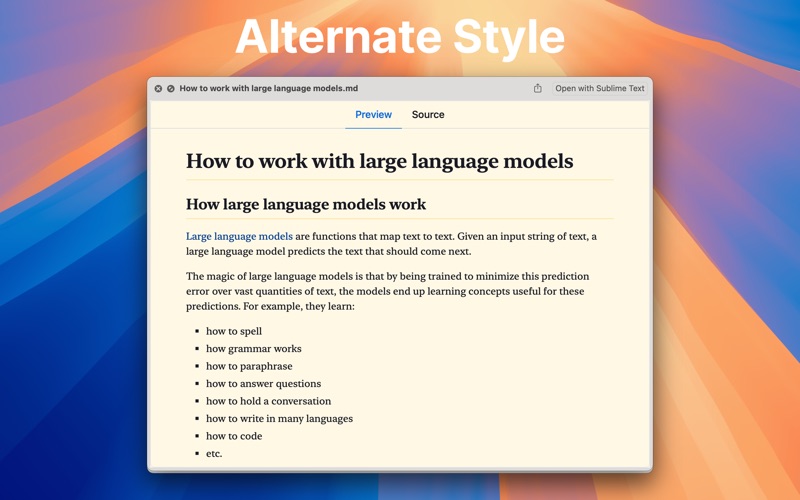Switch to the Source tab
Image resolution: width=800 pixels, height=500 pixels.
coord(428,115)
